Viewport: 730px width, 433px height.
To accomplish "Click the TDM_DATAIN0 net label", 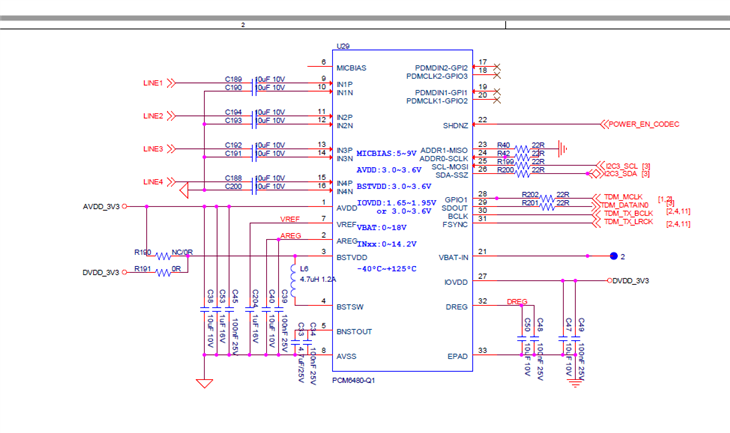I will pyautogui.click(x=625, y=205).
